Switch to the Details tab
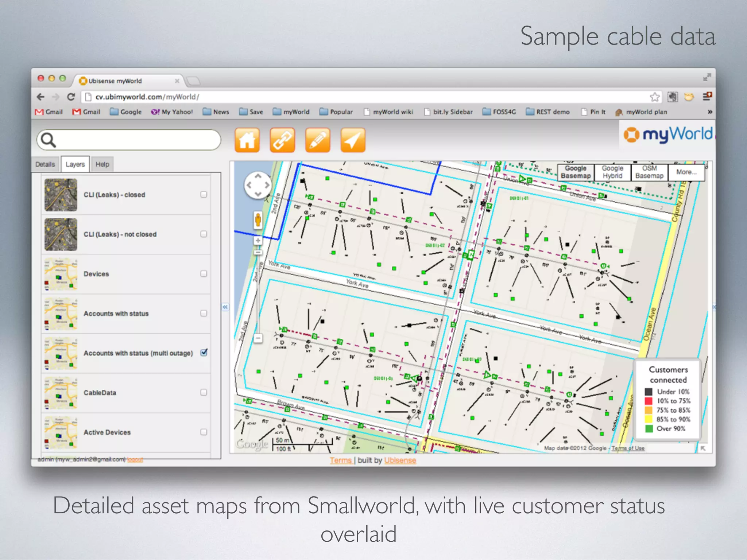This screenshot has height=560, width=747. tap(45, 164)
